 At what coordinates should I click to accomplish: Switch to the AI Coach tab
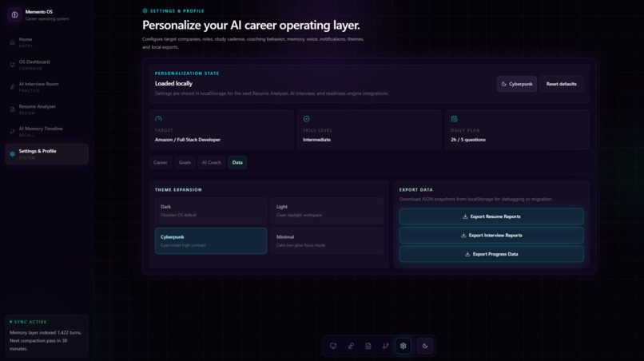tap(212, 162)
